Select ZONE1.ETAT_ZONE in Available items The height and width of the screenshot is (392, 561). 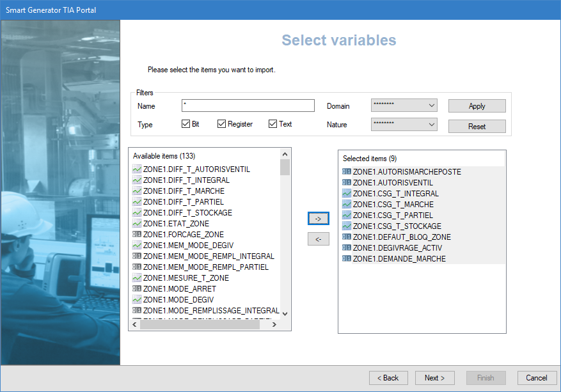176,224
